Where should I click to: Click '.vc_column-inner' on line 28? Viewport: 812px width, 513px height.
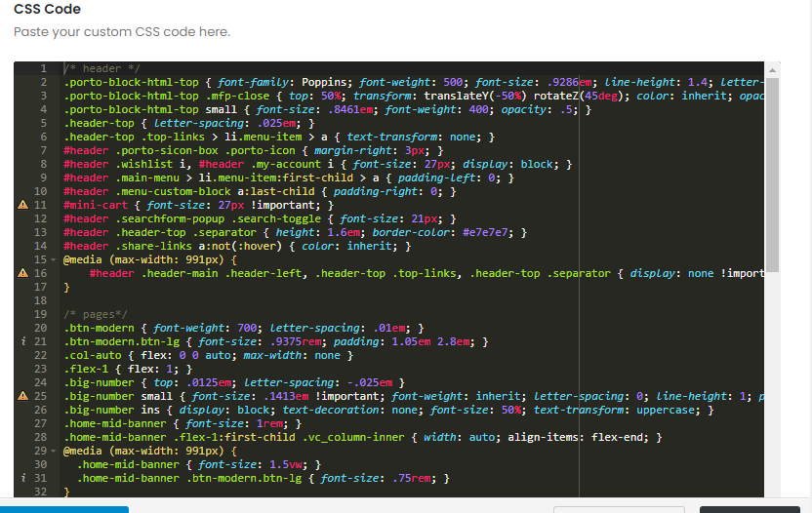(x=353, y=438)
